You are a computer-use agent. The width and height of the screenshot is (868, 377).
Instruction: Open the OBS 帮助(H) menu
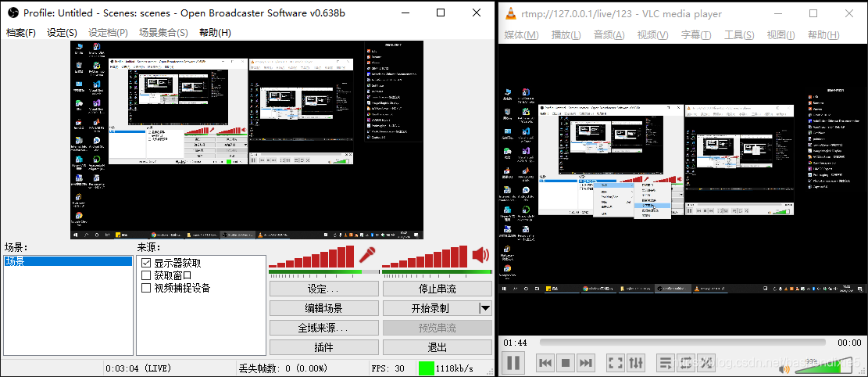tap(215, 33)
